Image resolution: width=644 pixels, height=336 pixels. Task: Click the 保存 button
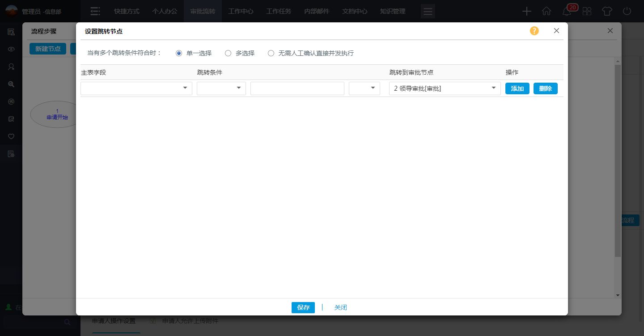(x=303, y=307)
